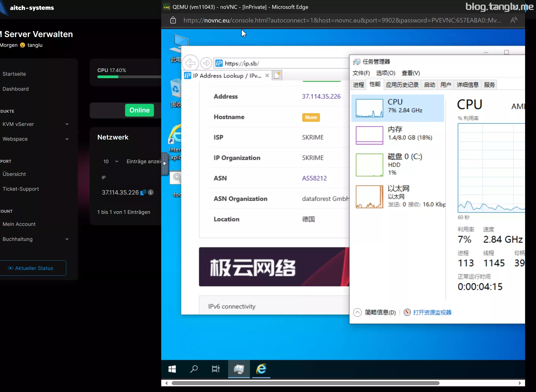Click the info icon beside the IP address
Image resolution: width=536 pixels, height=392 pixels.
[x=151, y=192]
